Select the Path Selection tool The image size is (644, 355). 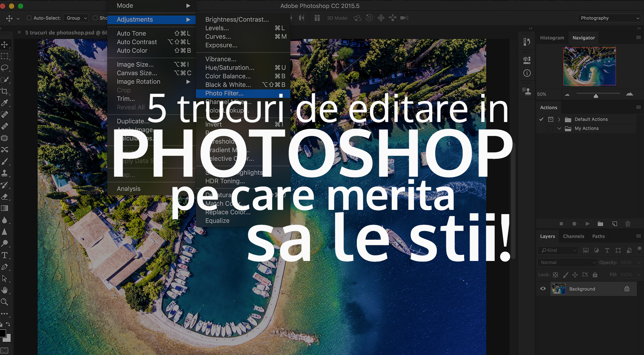pos(5,279)
